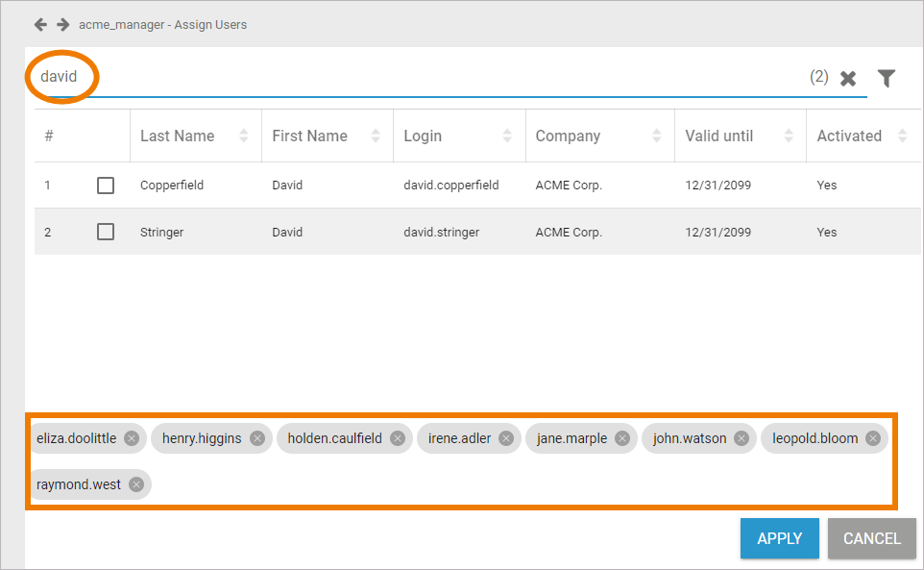Click the search field containing david
Screen dimensions: 924x570
[384, 77]
